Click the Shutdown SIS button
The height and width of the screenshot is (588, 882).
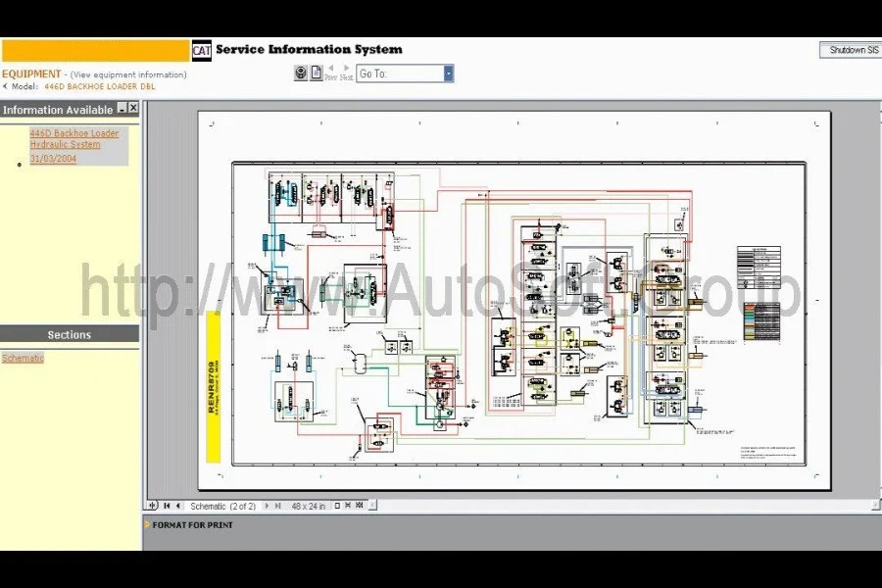(849, 50)
